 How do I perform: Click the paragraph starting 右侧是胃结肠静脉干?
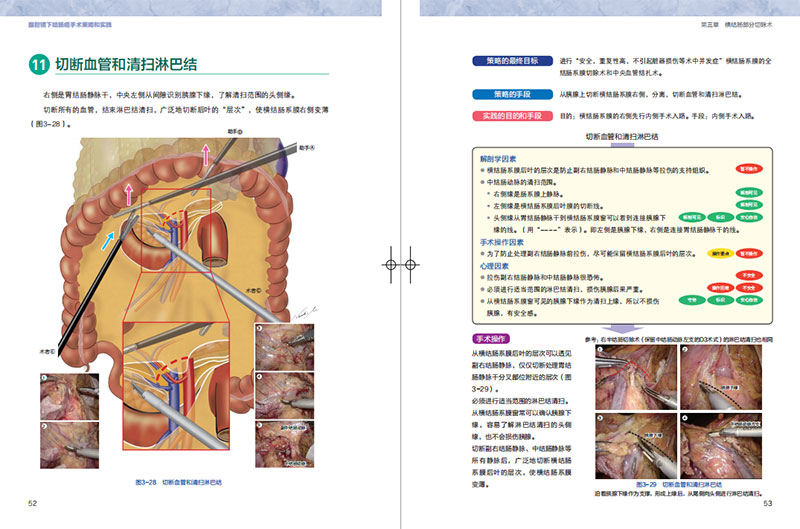click(168, 95)
